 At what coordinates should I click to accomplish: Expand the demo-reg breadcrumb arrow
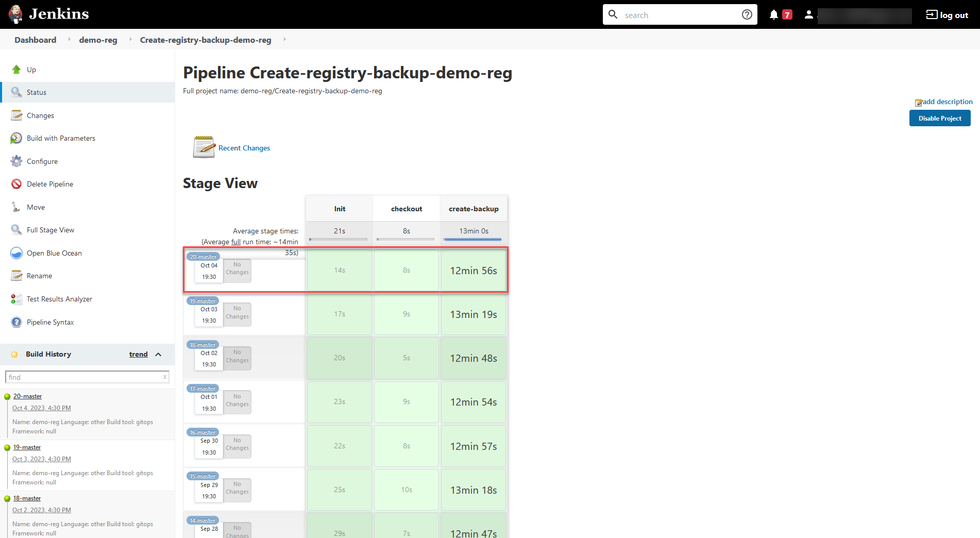tap(130, 39)
